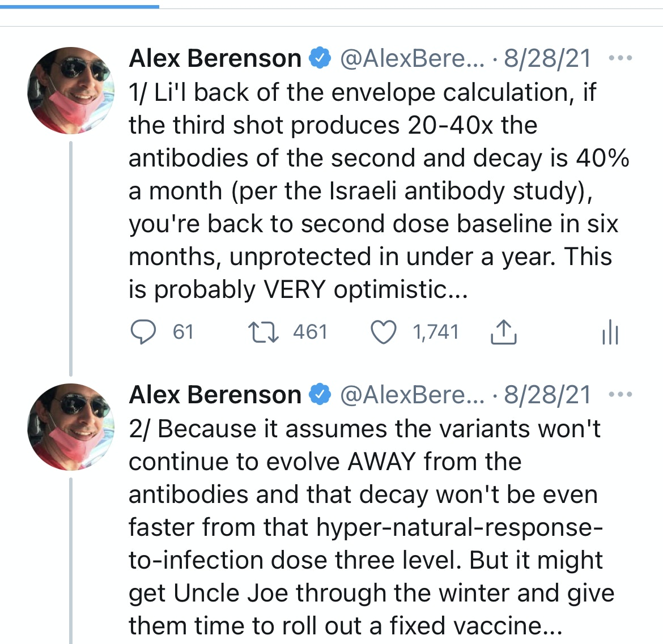Click the 8/28/21 date on second tweet
This screenshot has width=663, height=644.
coord(547,395)
